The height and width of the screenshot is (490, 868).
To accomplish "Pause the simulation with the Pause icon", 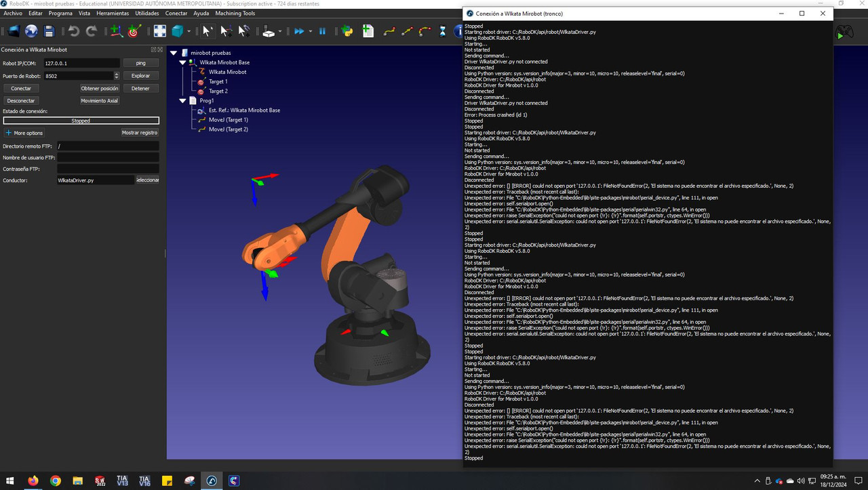I will pos(322,30).
